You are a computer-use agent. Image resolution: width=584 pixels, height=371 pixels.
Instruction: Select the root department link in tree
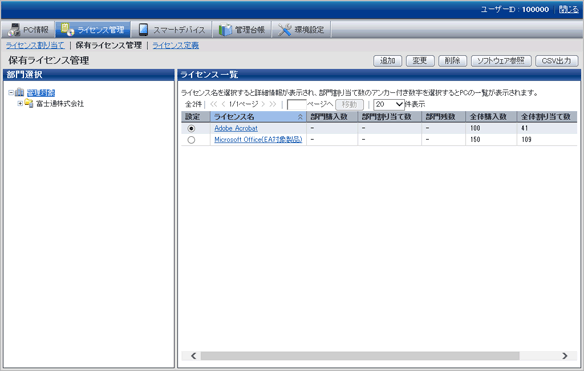[41, 93]
